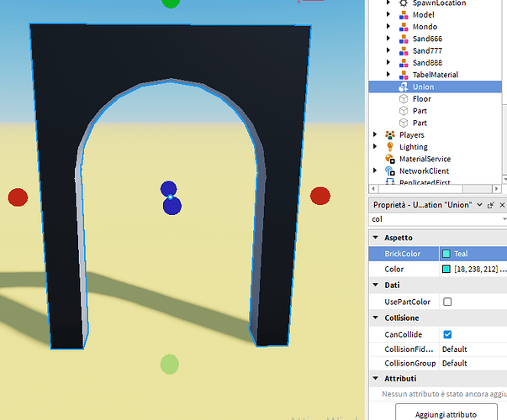Click the properties filter field containing col

(438, 219)
